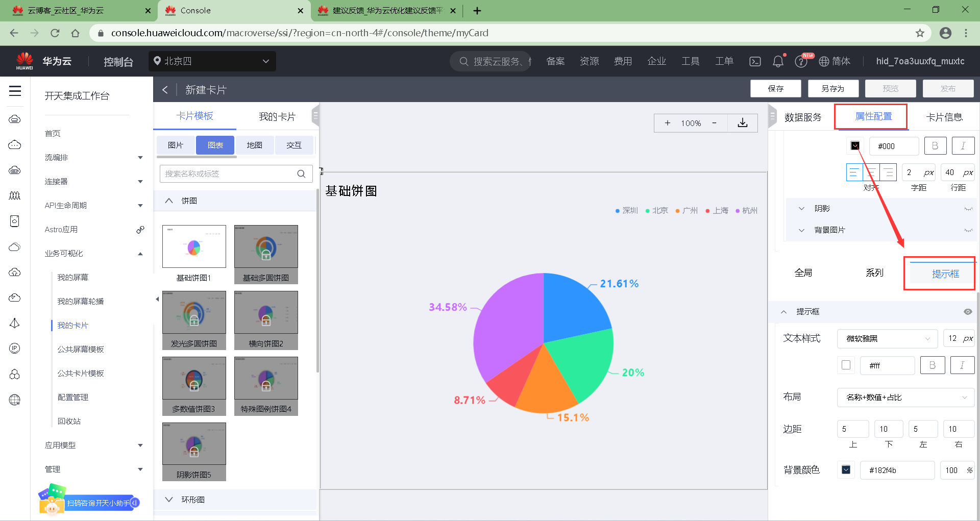Open the help question-mark icon
This screenshot has height=521, width=980.
coord(801,62)
